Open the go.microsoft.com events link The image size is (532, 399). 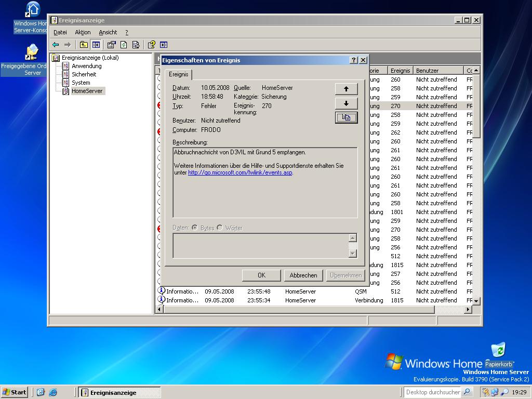(240, 172)
